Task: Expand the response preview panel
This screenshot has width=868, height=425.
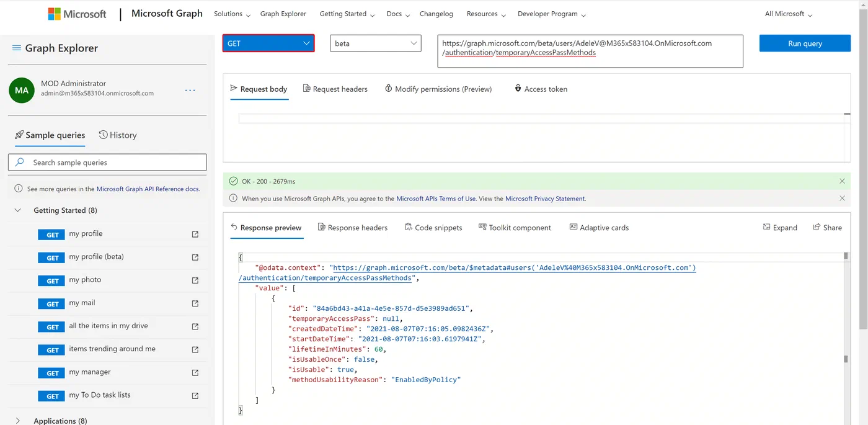Action: coord(780,228)
